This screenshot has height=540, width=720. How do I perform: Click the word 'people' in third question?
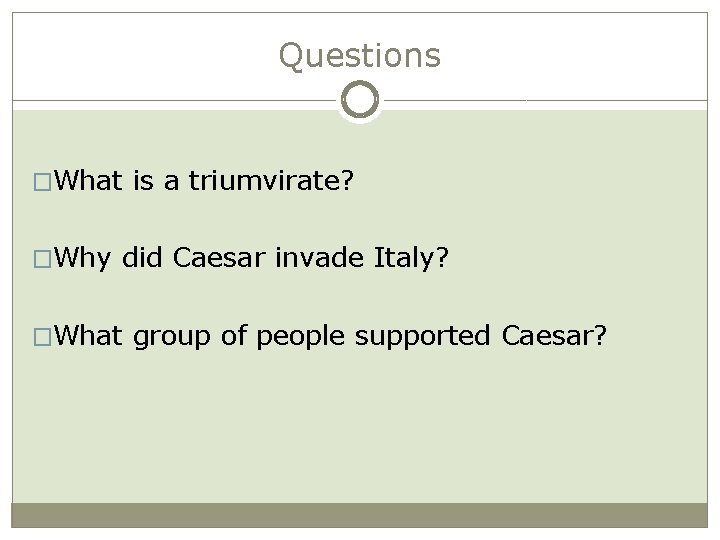(x=300, y=338)
